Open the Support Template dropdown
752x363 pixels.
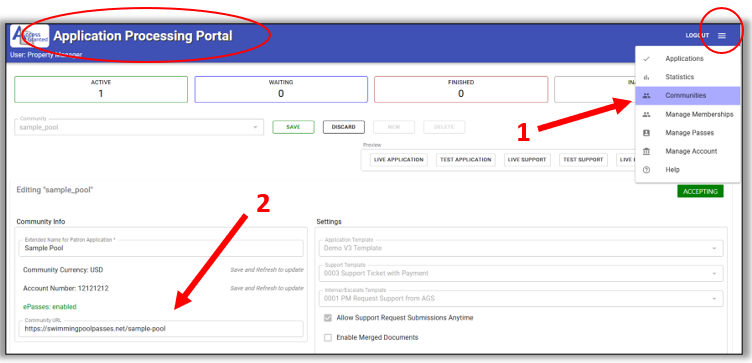[x=520, y=273]
